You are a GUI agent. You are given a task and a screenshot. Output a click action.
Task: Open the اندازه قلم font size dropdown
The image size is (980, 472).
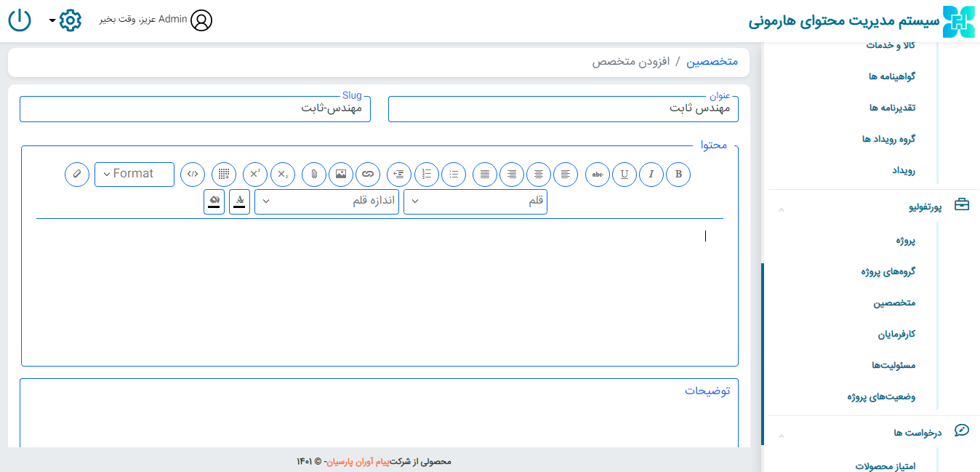point(326,202)
